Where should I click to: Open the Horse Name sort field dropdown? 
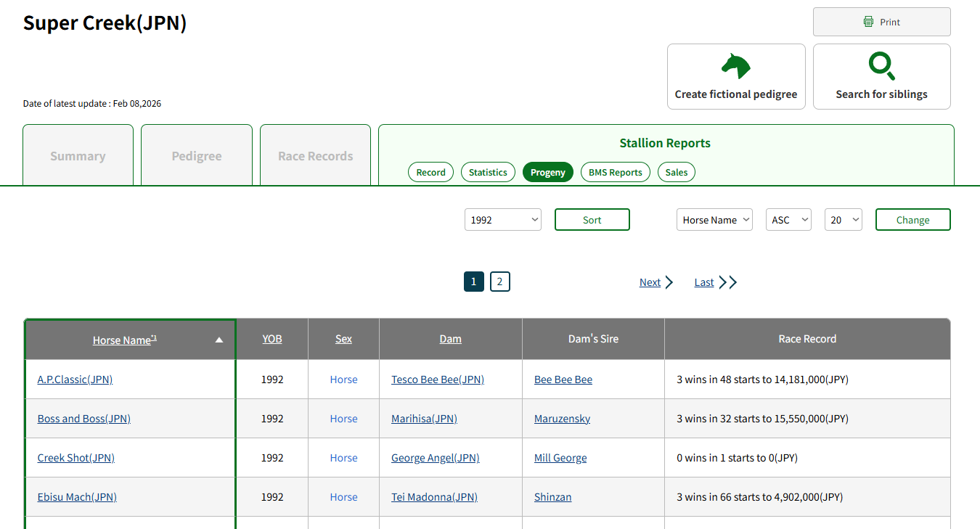pos(714,220)
